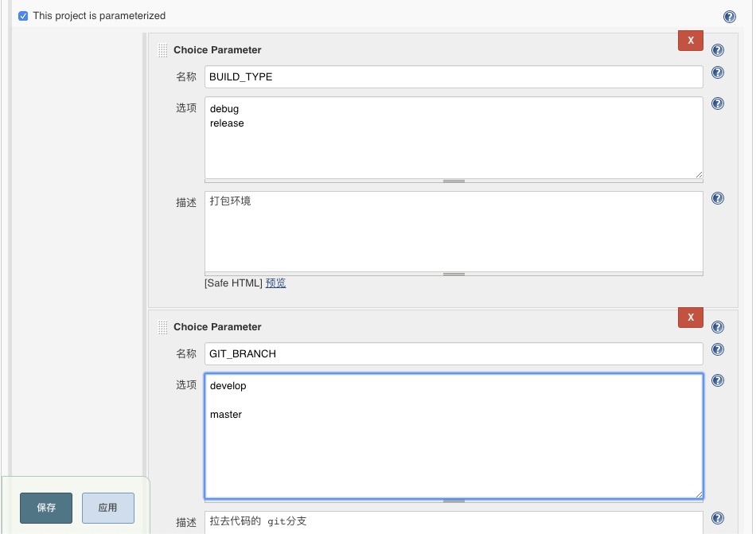Image resolution: width=756 pixels, height=534 pixels.
Task: Delete the BUILD_TYPE choice parameter
Action: point(690,40)
